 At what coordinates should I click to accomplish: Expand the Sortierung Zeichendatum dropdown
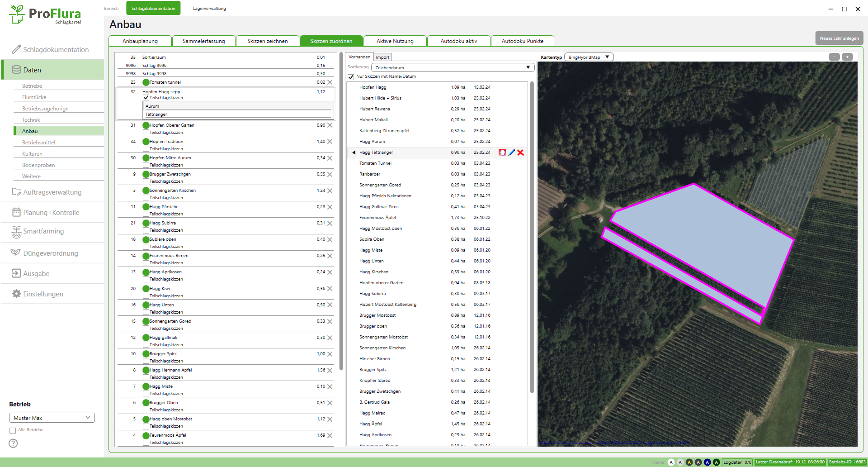pyautogui.click(x=453, y=67)
